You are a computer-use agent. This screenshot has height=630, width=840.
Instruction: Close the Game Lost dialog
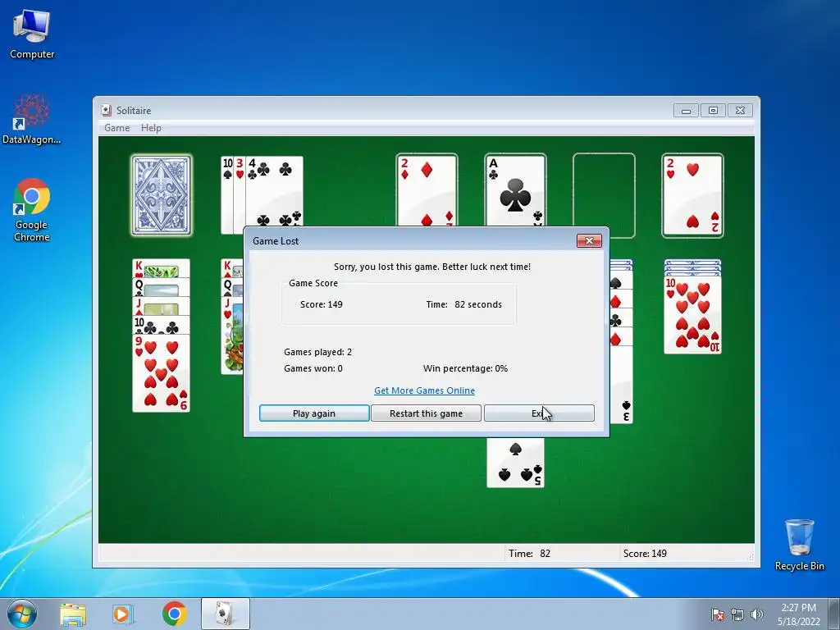[589, 240]
